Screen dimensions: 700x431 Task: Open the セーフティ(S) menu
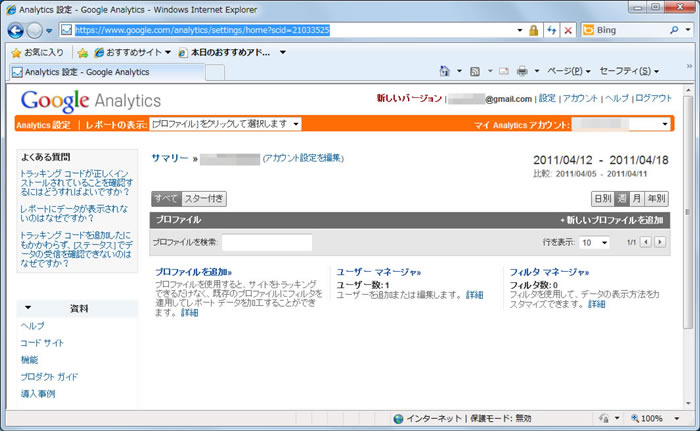coord(629,71)
